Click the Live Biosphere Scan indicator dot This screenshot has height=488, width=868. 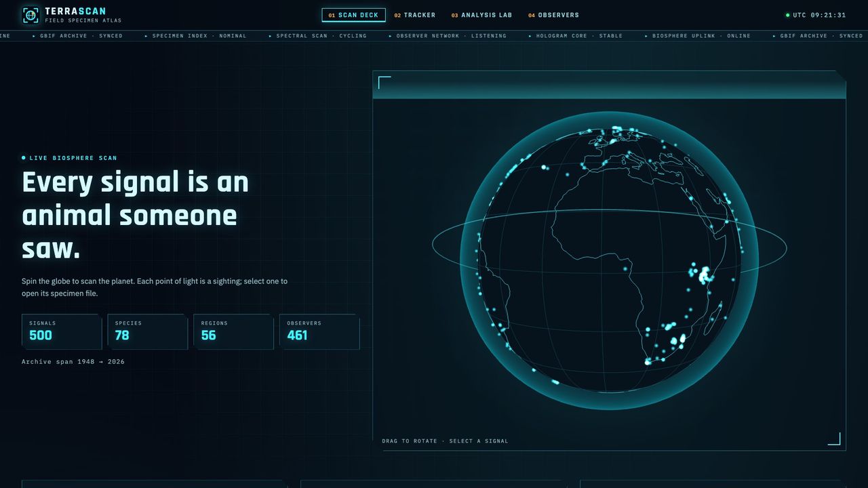pos(24,158)
